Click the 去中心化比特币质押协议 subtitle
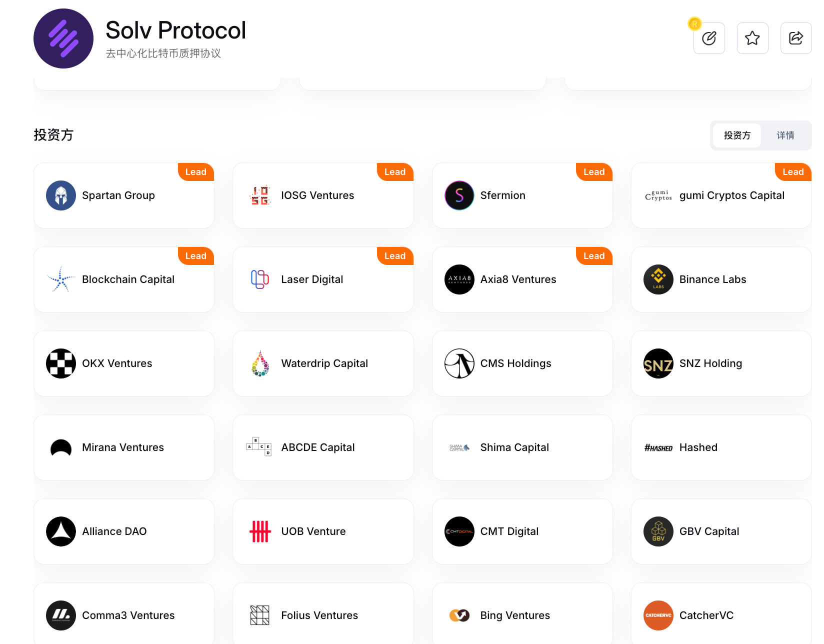824x644 pixels. 163,53
